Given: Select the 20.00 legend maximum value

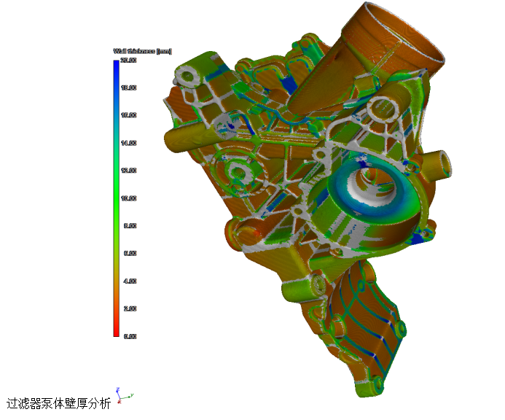Looking at the screenshot, I should [x=129, y=61].
